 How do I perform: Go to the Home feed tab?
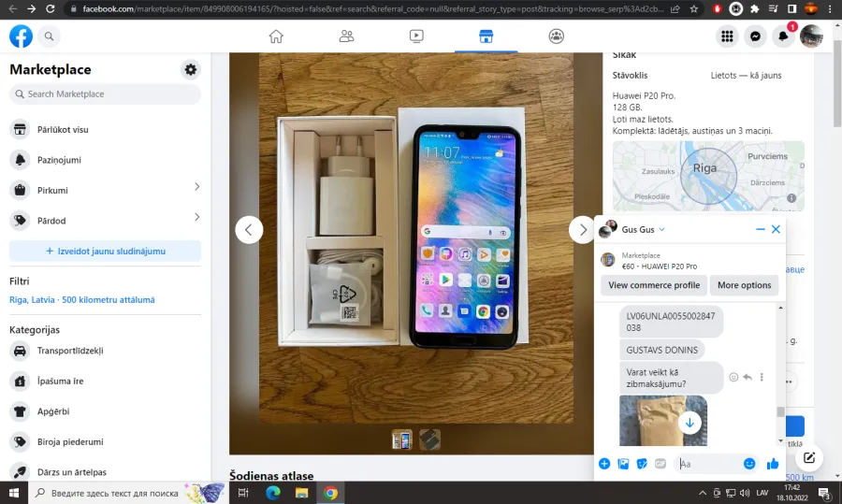click(276, 36)
